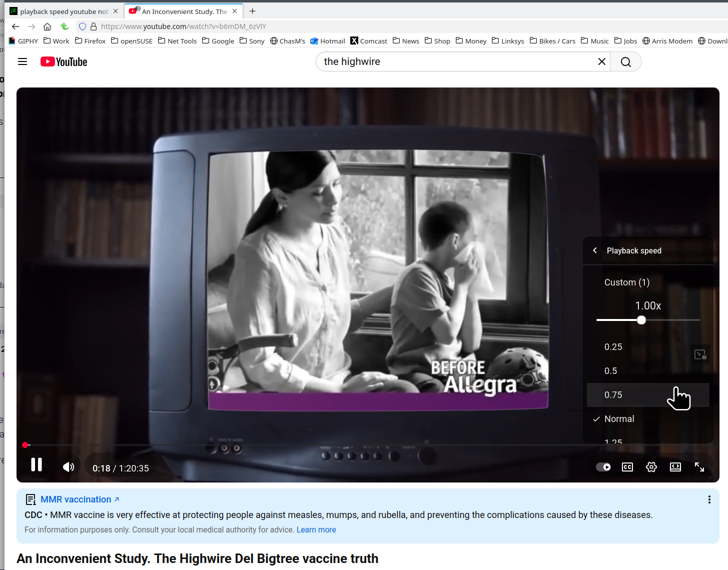Go to the YouTube home logo

pos(64,62)
